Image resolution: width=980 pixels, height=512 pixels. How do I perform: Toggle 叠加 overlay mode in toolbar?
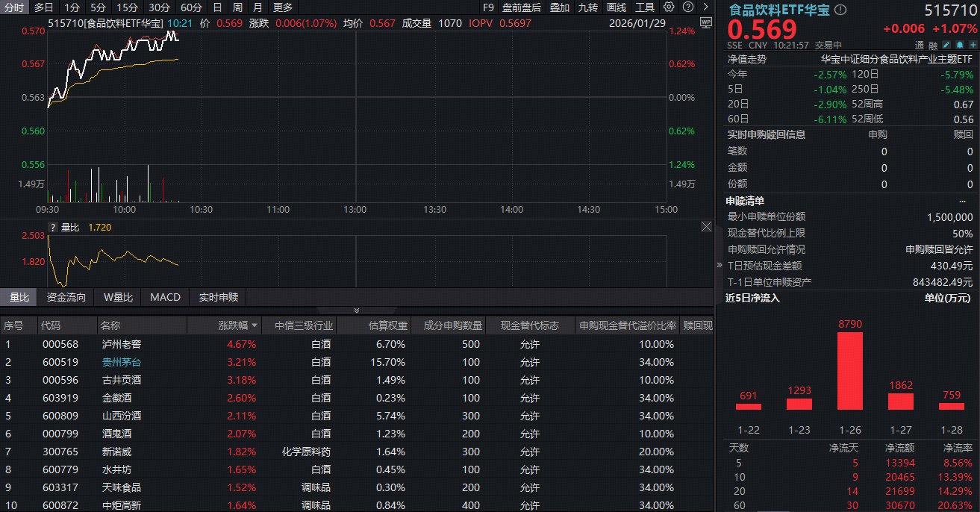[559, 7]
